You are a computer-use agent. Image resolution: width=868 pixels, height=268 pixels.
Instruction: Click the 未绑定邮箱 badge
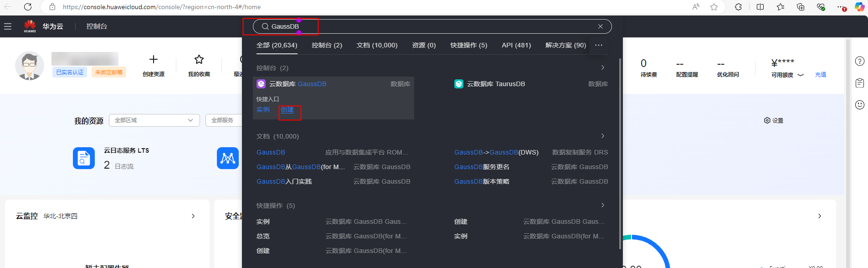click(x=109, y=72)
